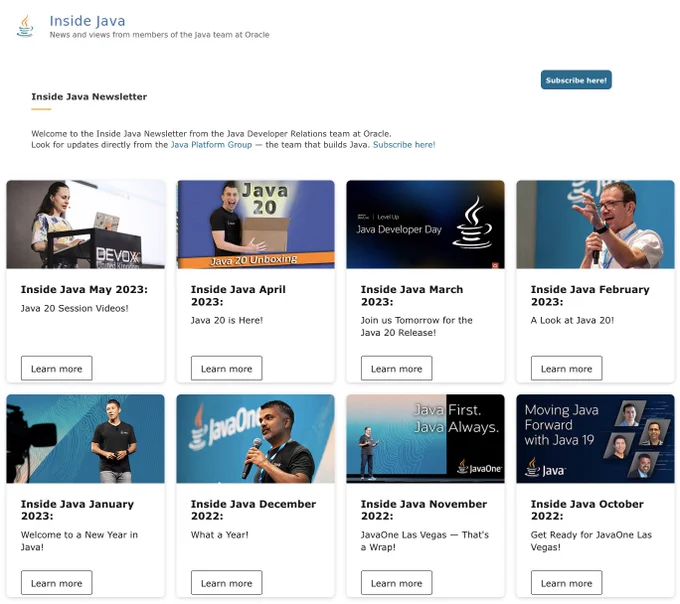Click Learn more under Inside Java January 2023
The image size is (680, 604).
57,583
